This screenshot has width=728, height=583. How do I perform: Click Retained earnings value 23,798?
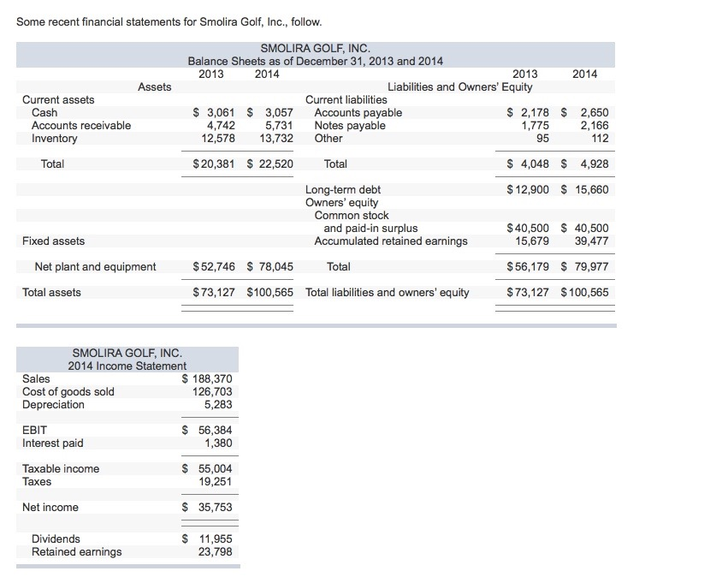[215, 552]
